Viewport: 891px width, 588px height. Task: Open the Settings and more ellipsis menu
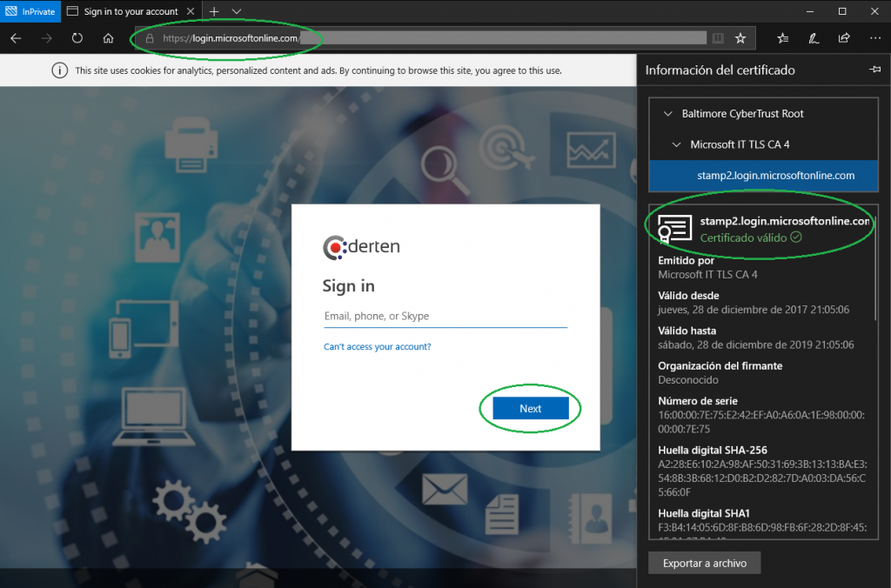click(875, 38)
